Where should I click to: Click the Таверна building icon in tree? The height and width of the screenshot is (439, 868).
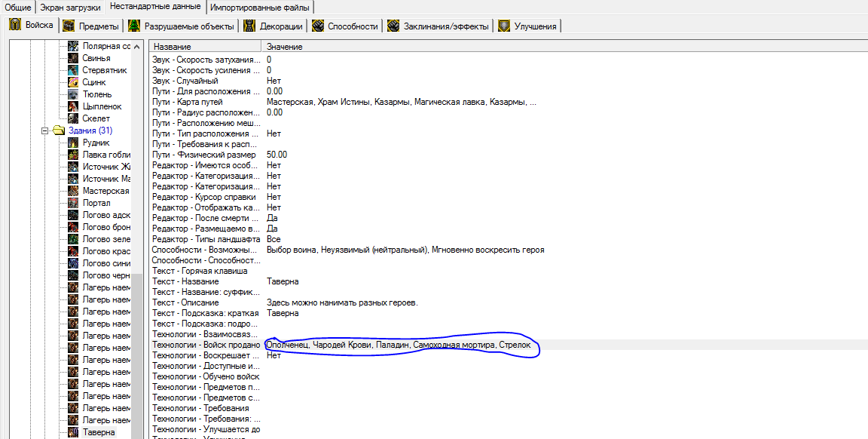click(x=73, y=432)
